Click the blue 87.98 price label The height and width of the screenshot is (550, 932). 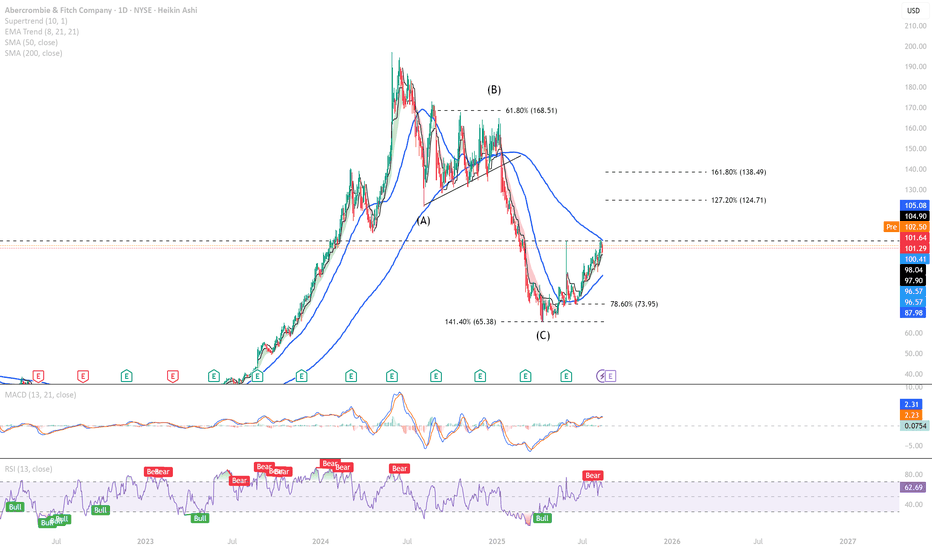[x=914, y=313]
